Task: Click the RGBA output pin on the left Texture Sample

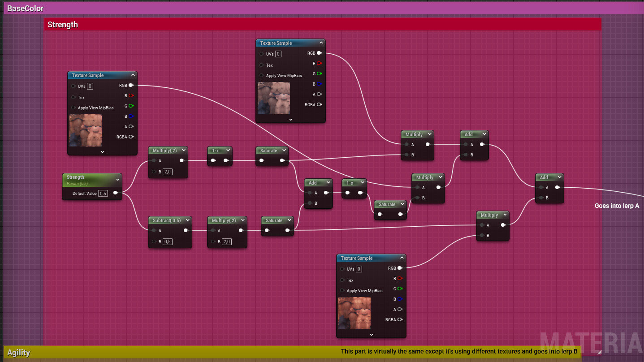Action: [x=131, y=137]
